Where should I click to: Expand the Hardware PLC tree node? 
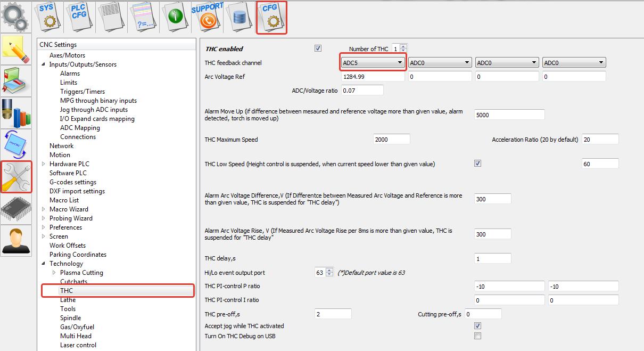pos(44,164)
